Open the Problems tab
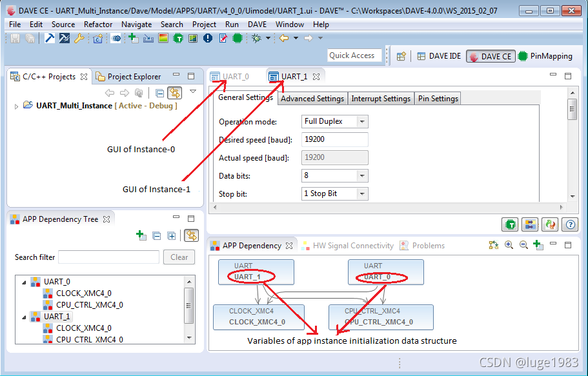 pyautogui.click(x=422, y=246)
